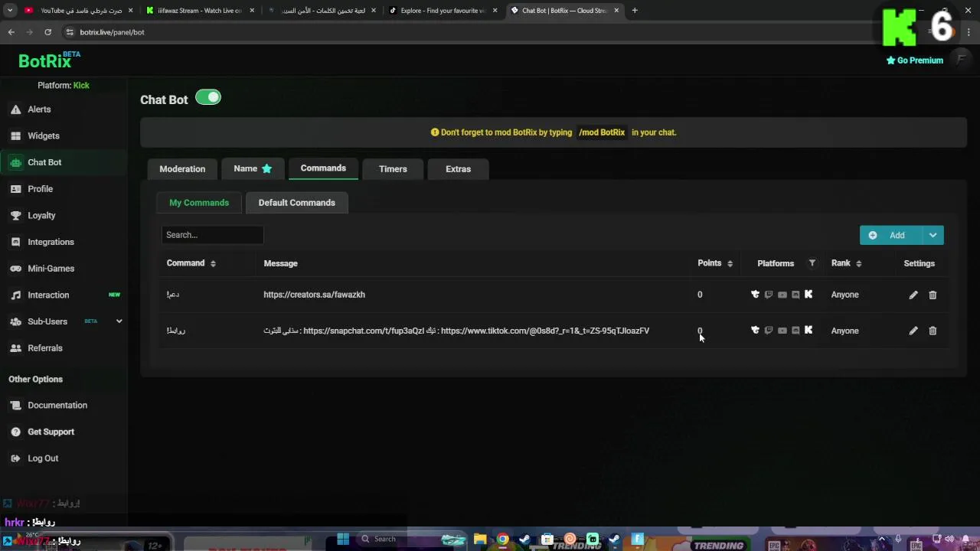Image resolution: width=980 pixels, height=551 pixels.
Task: Click the commands Search field
Action: click(x=212, y=235)
